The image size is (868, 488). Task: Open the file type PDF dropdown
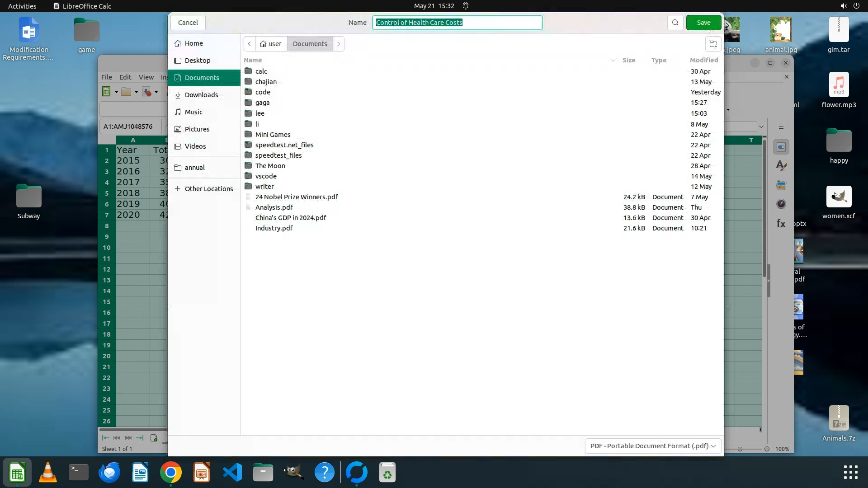click(x=652, y=446)
